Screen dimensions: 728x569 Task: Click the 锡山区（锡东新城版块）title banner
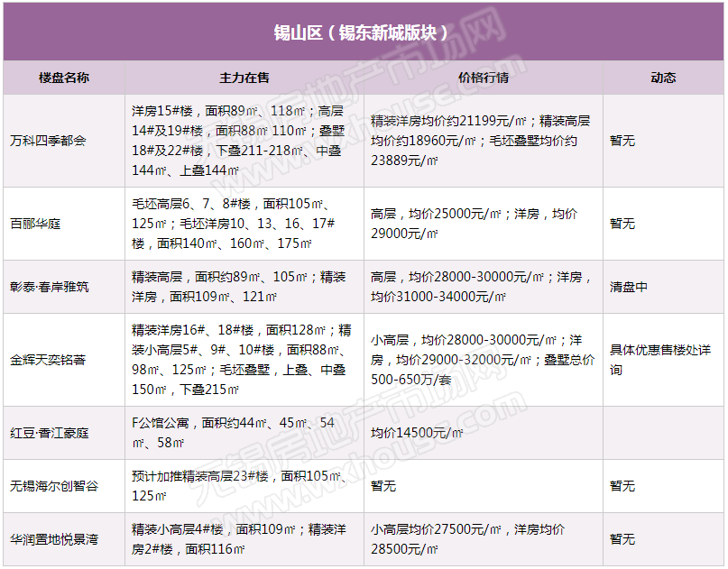(363, 32)
